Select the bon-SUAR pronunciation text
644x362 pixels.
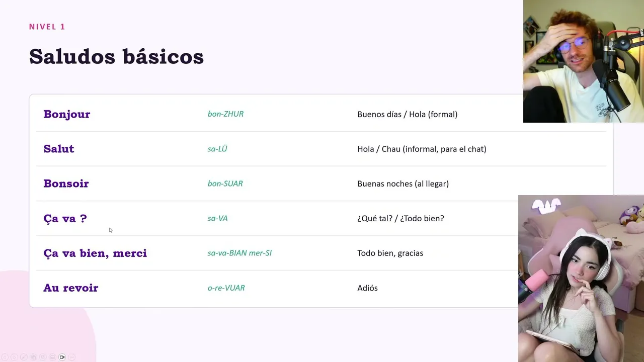[x=225, y=184]
